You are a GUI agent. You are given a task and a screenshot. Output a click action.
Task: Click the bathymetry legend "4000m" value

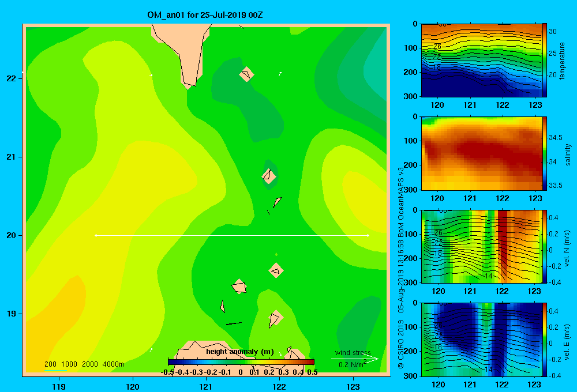click(113, 364)
